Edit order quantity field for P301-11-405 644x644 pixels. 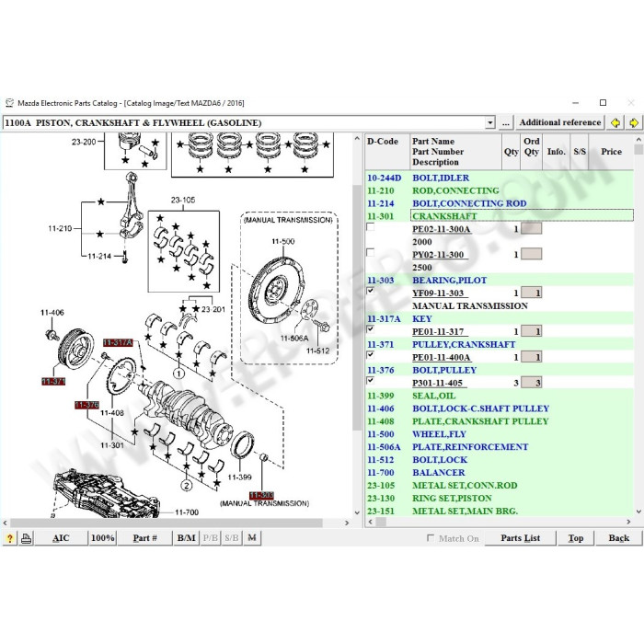pyautogui.click(x=531, y=383)
